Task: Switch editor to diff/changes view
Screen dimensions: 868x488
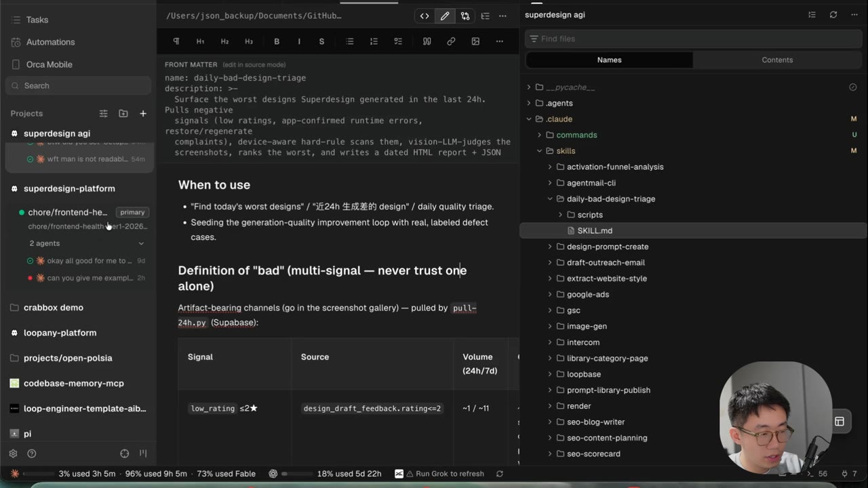Action: tap(465, 16)
